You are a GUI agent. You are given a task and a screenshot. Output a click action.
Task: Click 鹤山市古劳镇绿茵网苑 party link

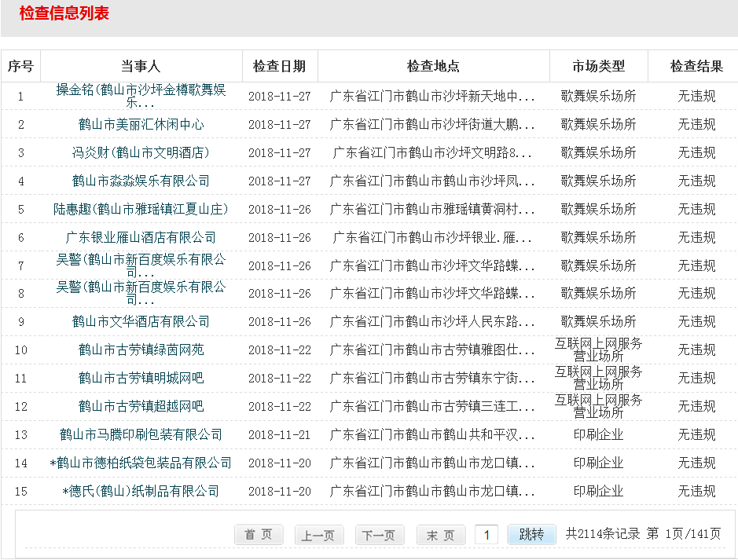(141, 350)
